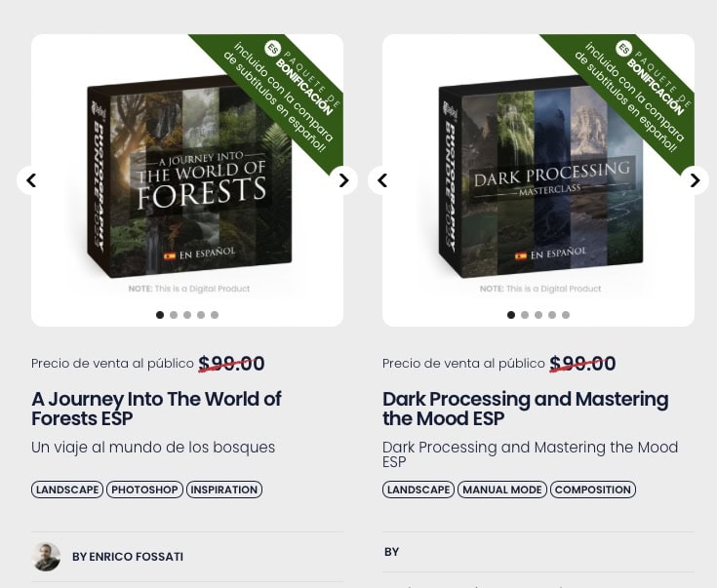
Task: Show previous image in Dark Processing carousel
Action: tap(382, 180)
